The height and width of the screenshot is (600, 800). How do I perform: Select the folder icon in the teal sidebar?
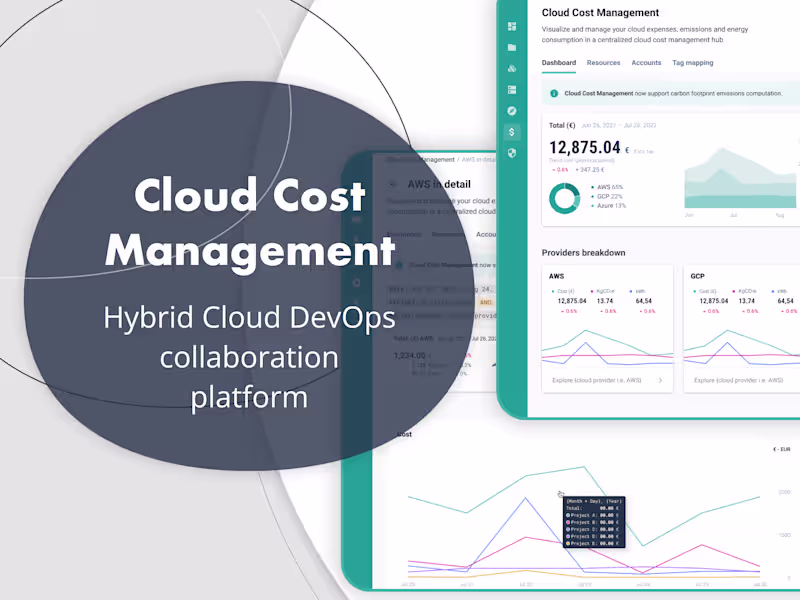pyautogui.click(x=513, y=48)
